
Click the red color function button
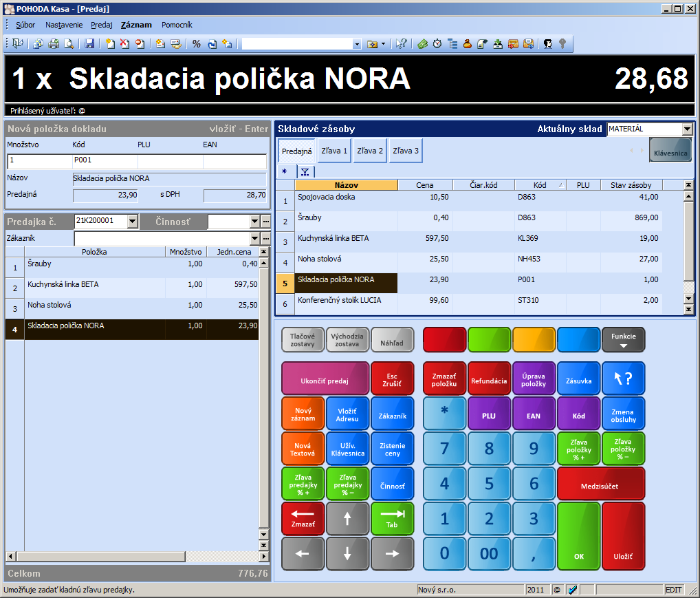pos(444,340)
